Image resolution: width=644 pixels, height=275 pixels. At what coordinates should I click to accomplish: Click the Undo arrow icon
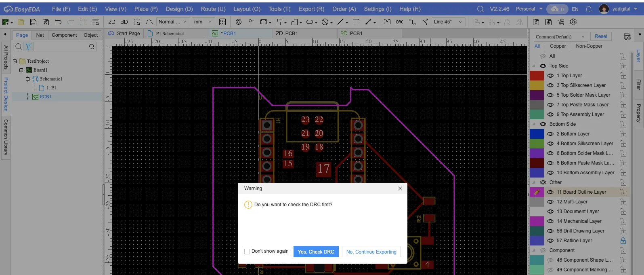(x=58, y=22)
